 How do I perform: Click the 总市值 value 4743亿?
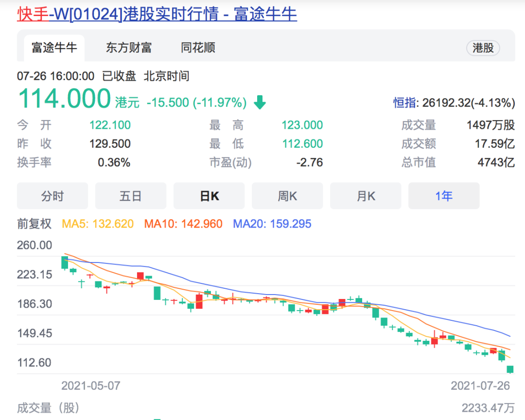pos(496,162)
